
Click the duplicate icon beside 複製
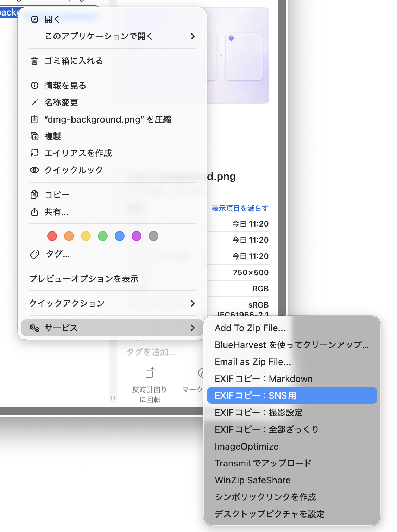pos(34,136)
